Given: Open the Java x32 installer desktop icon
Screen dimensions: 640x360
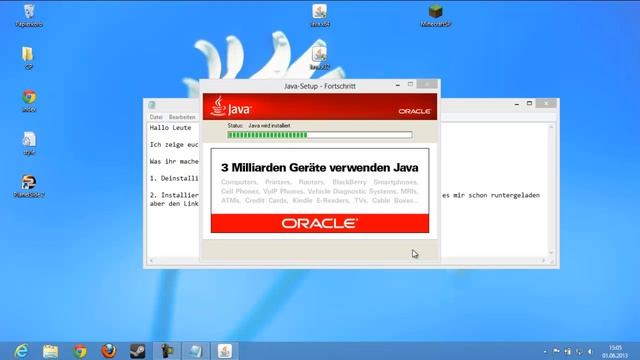Looking at the screenshot, I should click(x=320, y=58).
